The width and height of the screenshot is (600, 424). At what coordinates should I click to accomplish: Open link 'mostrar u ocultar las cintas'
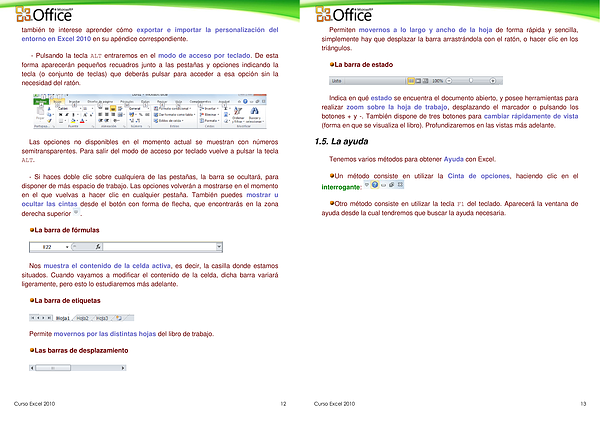coord(150,199)
